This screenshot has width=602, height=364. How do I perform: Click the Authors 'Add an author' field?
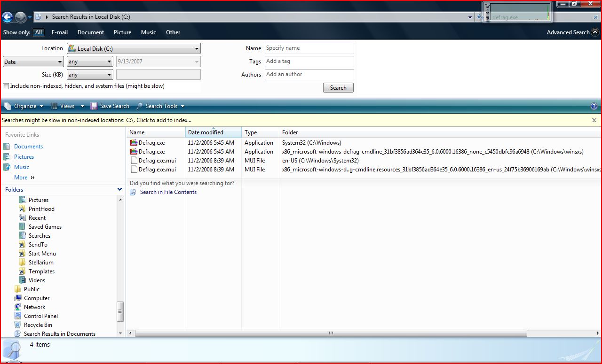click(x=309, y=75)
